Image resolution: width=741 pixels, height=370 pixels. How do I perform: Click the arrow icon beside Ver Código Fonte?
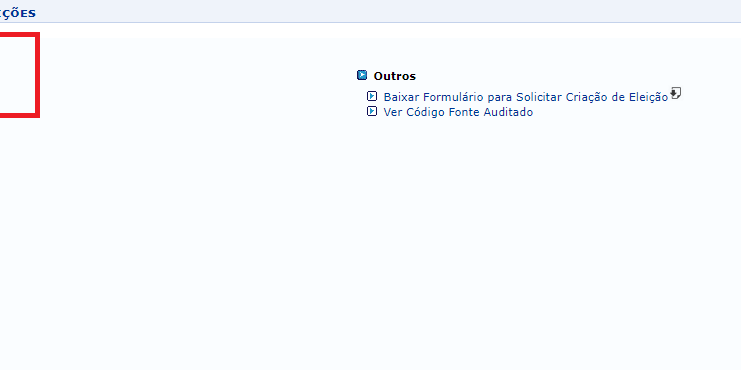[x=372, y=112]
